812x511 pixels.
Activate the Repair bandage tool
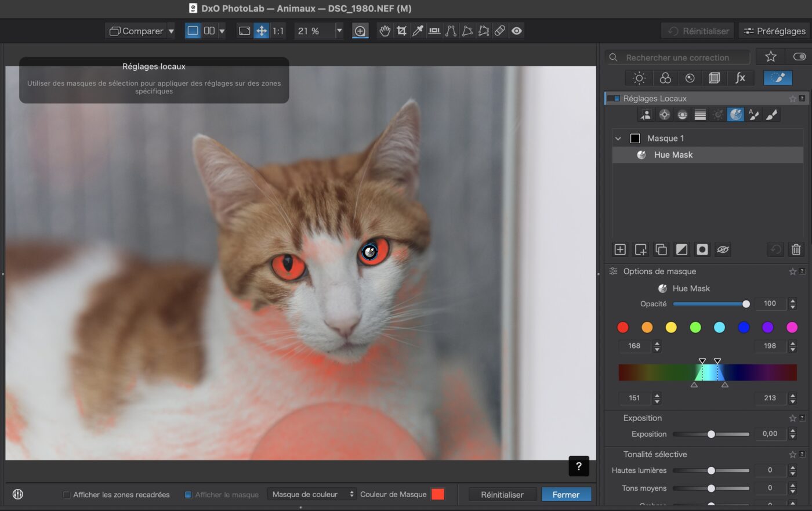click(500, 31)
